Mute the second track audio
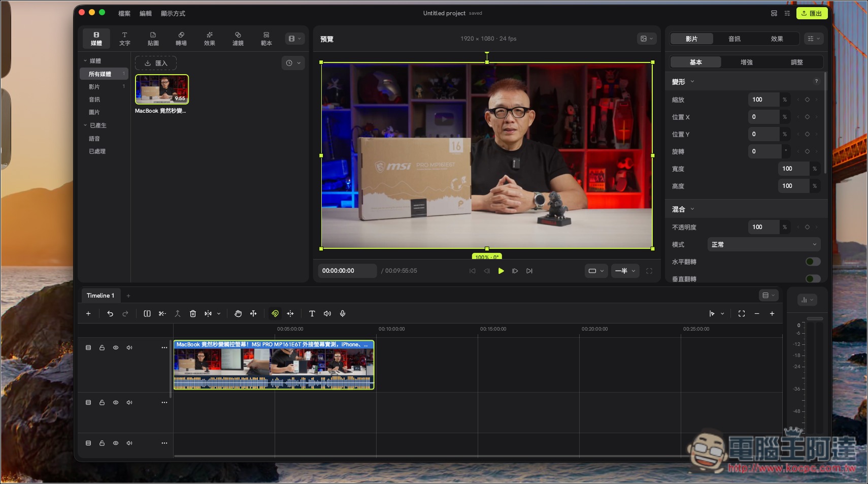This screenshot has height=484, width=868. (x=129, y=403)
